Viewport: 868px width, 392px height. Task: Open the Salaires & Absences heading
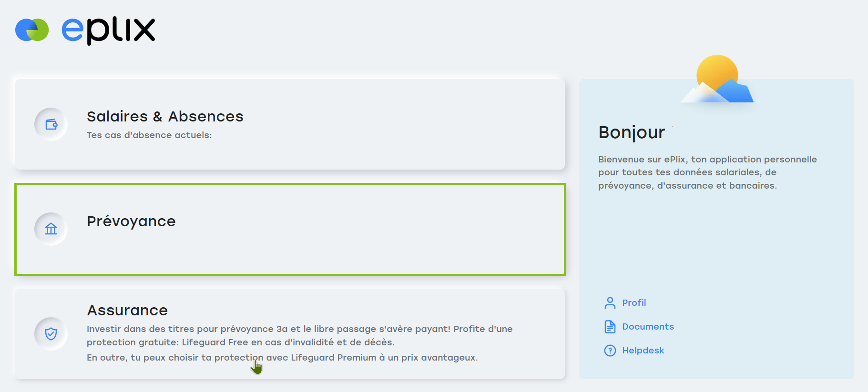(x=165, y=116)
